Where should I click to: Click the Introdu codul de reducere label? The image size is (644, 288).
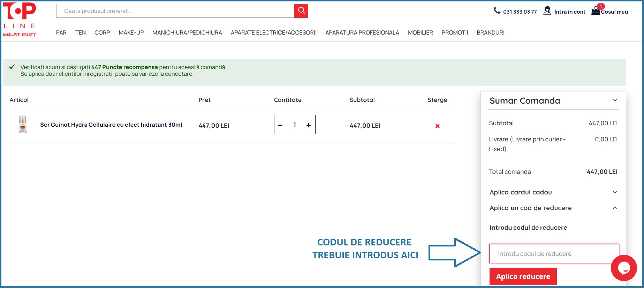pyautogui.click(x=528, y=228)
